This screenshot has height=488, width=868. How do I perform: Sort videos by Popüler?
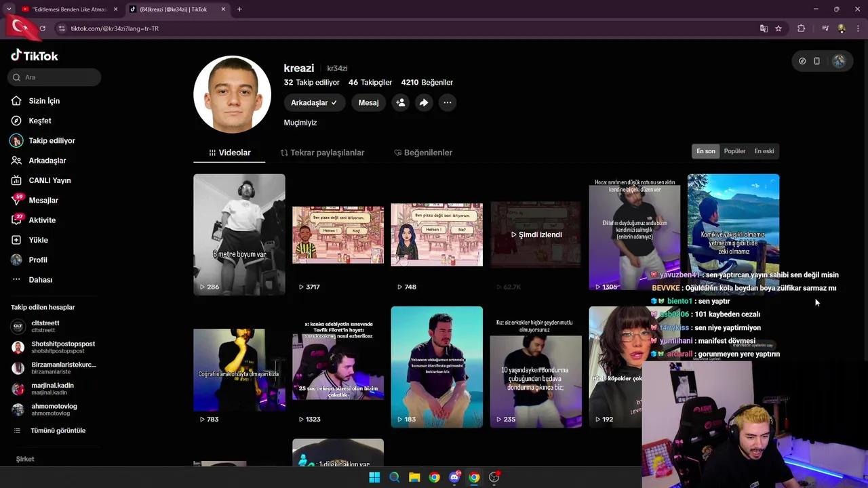coord(734,151)
